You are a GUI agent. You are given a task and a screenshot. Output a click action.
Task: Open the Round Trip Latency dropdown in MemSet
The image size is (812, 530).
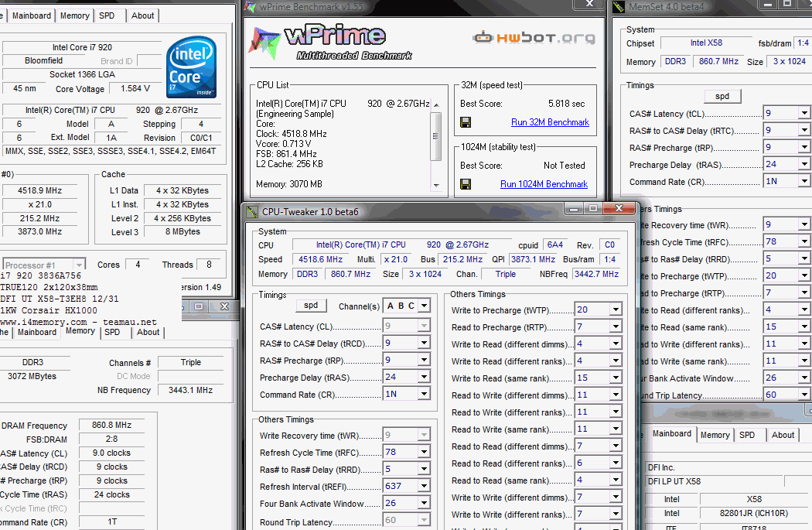pos(803,395)
